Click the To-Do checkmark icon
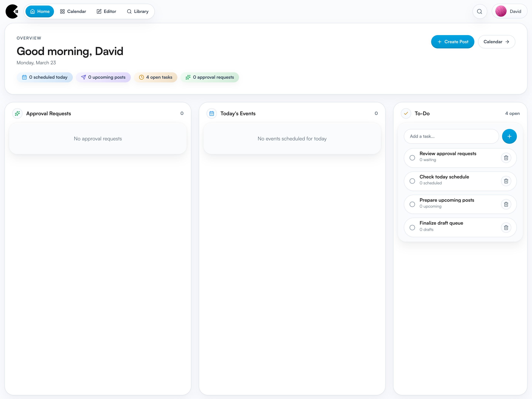 click(406, 113)
